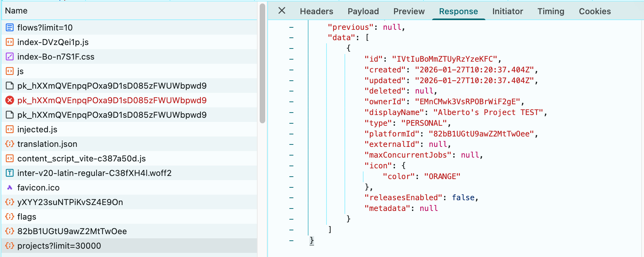Open the Payload tab
Viewport: 644px width, 257px height.
pos(363,11)
